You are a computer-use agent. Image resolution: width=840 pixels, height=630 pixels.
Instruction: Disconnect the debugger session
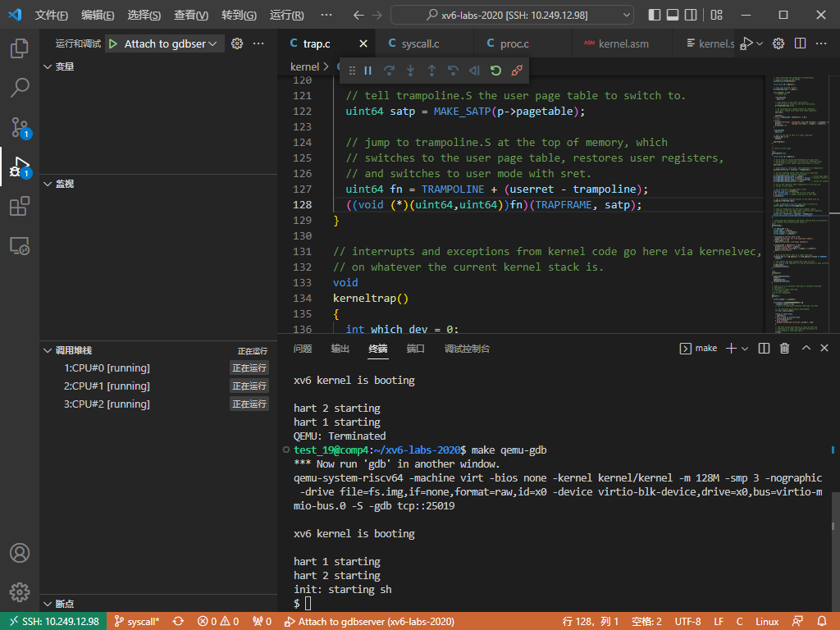tap(517, 71)
